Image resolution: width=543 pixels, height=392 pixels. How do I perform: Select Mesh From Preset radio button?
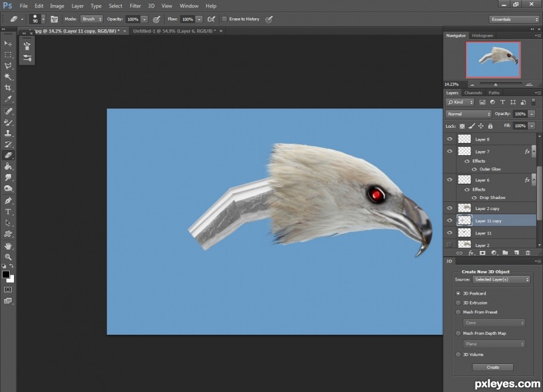458,312
